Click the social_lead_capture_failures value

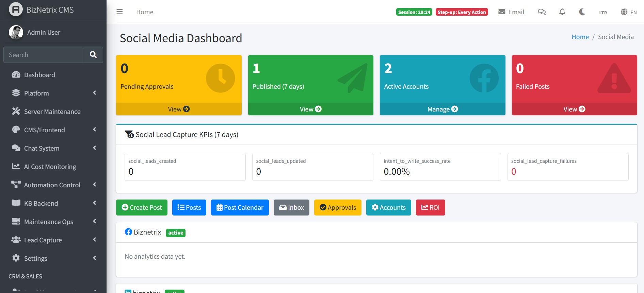[514, 172]
